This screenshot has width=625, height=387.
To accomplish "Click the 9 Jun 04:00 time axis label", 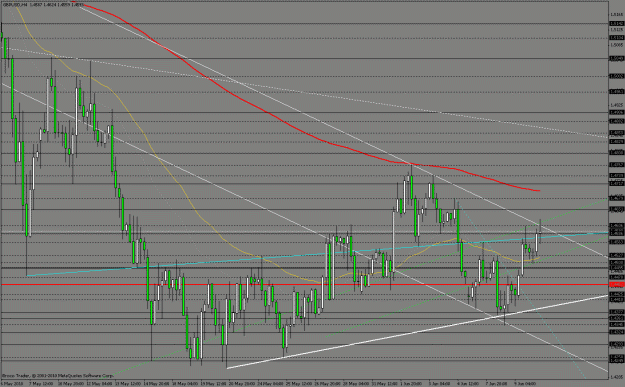I will (525, 383).
